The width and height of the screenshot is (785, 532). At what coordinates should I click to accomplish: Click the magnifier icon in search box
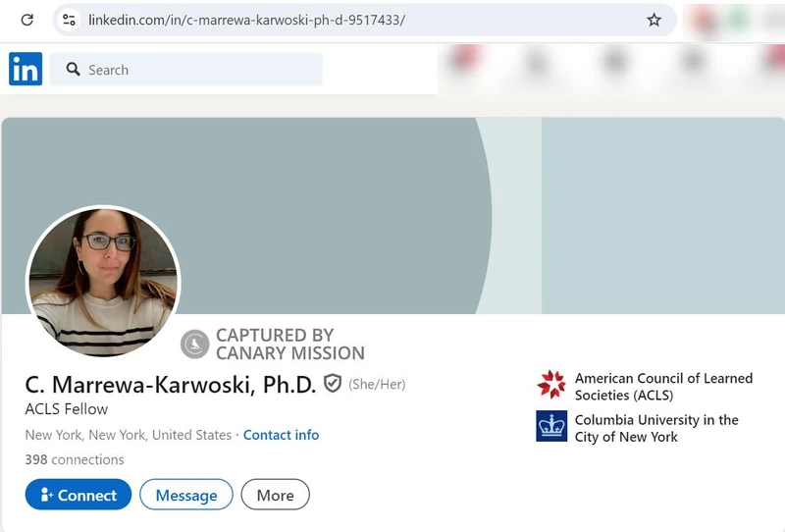pyautogui.click(x=73, y=69)
